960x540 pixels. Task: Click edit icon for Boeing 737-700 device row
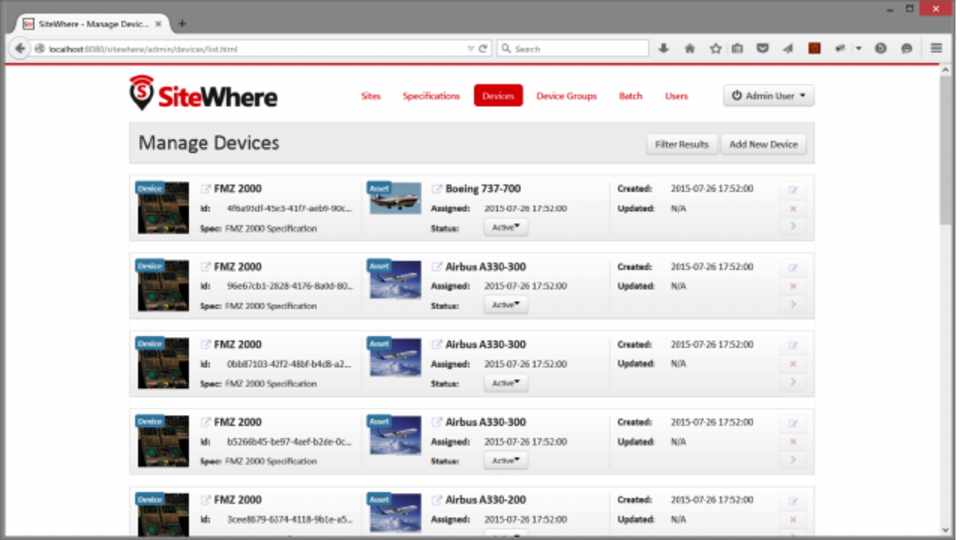tap(793, 189)
